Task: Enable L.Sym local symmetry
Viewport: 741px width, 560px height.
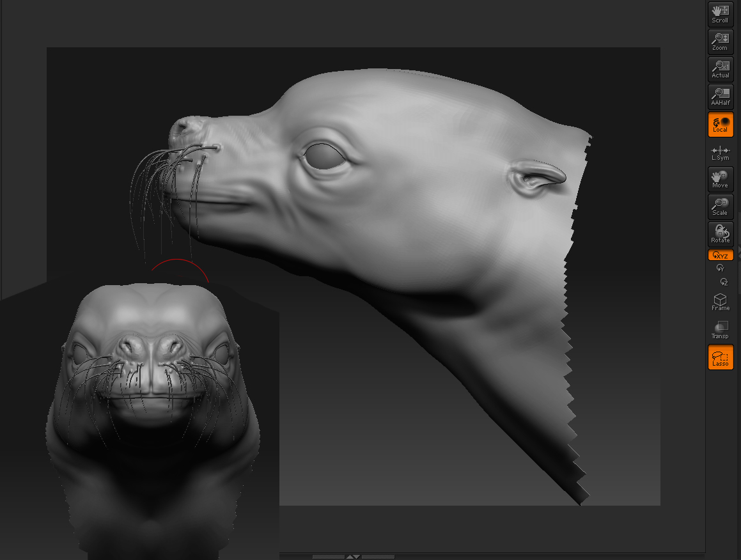Action: coord(720,153)
